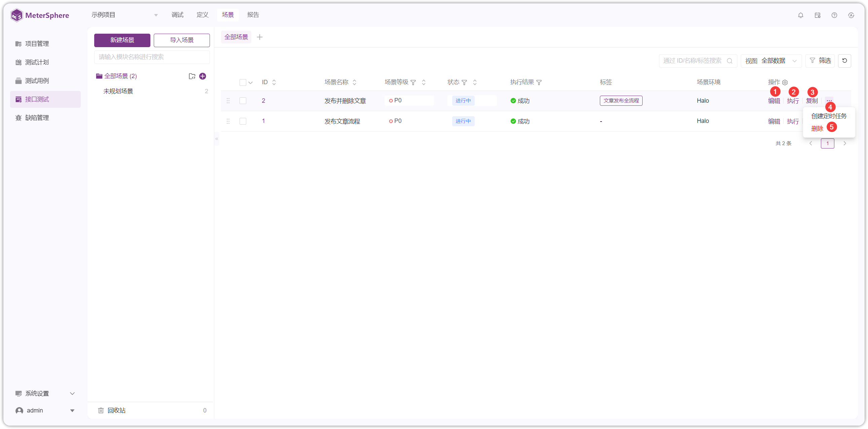The width and height of the screenshot is (868, 429).
Task: Click the drag handle of 发布文章流程 row
Action: pyautogui.click(x=228, y=121)
